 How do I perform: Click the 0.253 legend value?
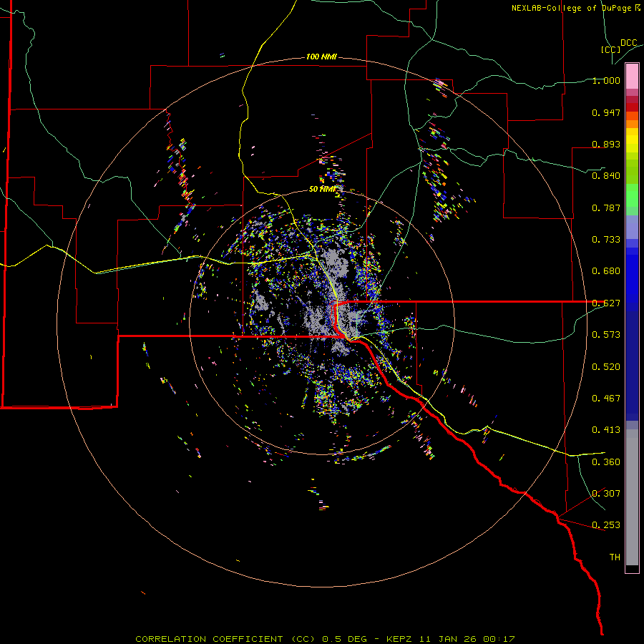coord(606,525)
